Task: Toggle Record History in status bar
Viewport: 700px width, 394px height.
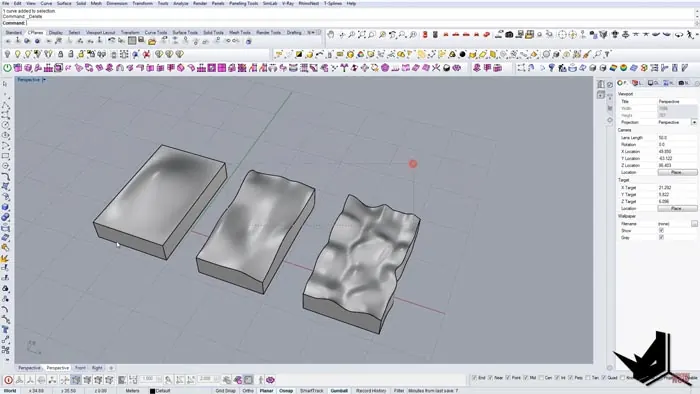Action: click(x=371, y=390)
